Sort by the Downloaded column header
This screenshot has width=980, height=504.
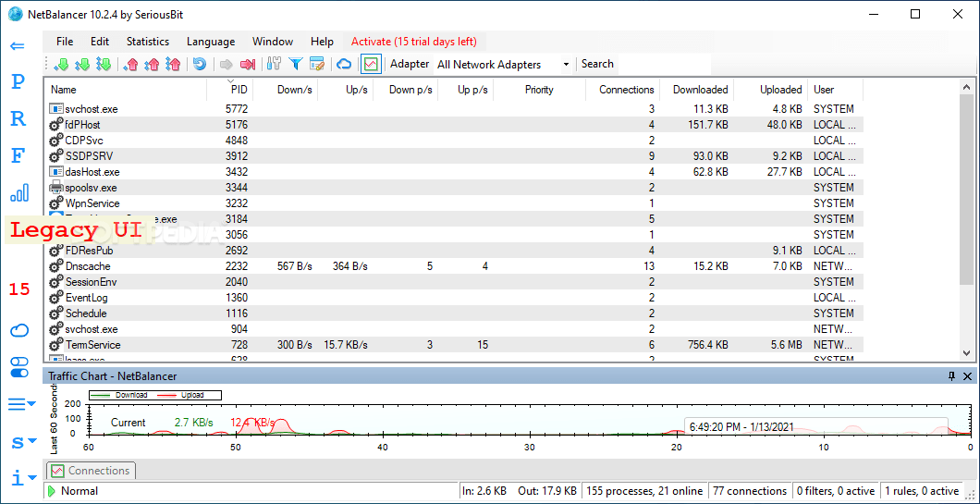tap(697, 90)
